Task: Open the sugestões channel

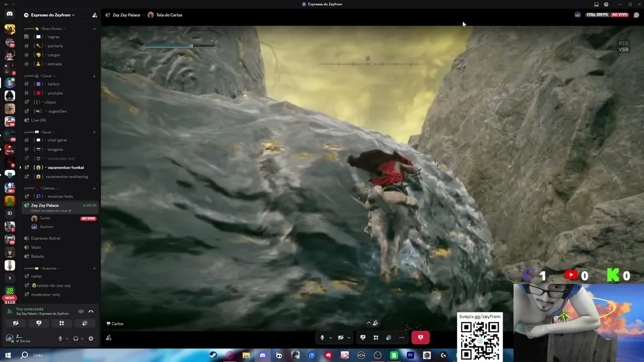Action: (x=60, y=111)
